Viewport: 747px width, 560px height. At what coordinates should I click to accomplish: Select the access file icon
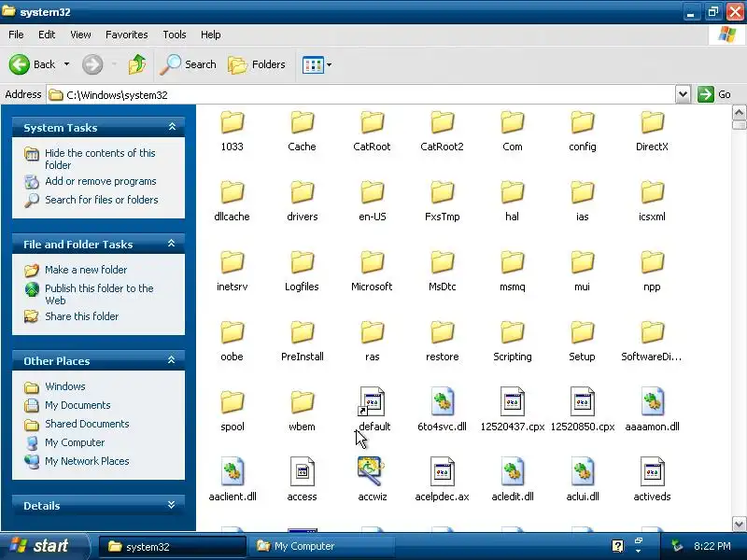[x=302, y=472]
